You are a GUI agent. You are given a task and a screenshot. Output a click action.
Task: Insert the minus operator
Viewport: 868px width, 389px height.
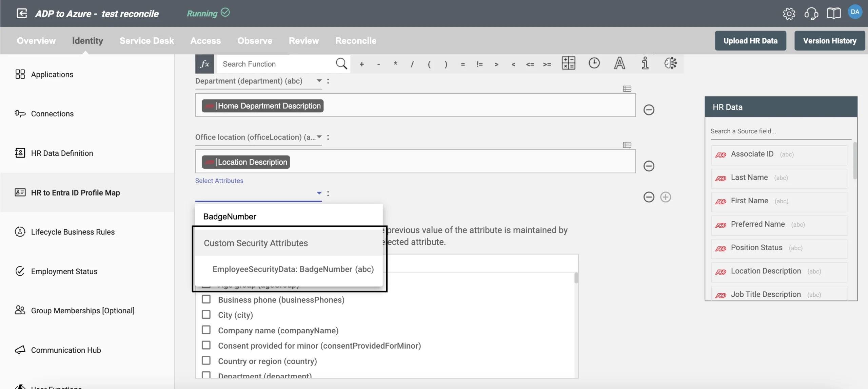click(x=378, y=64)
